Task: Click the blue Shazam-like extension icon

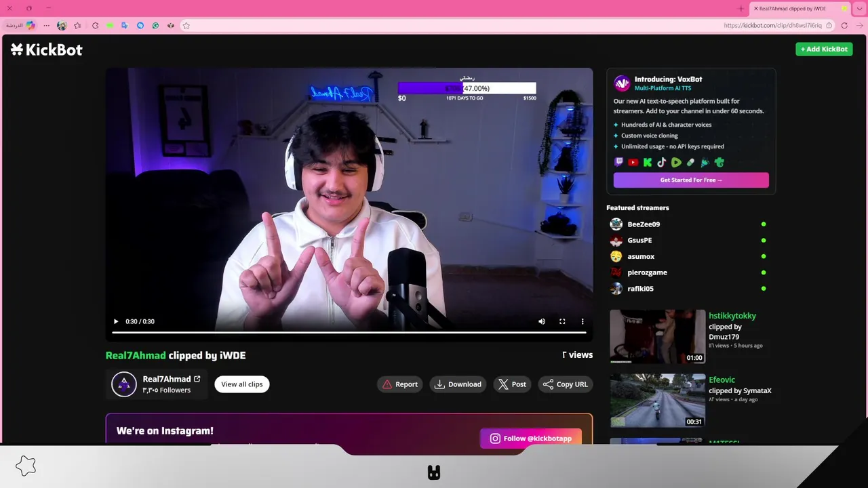Action: point(140,26)
